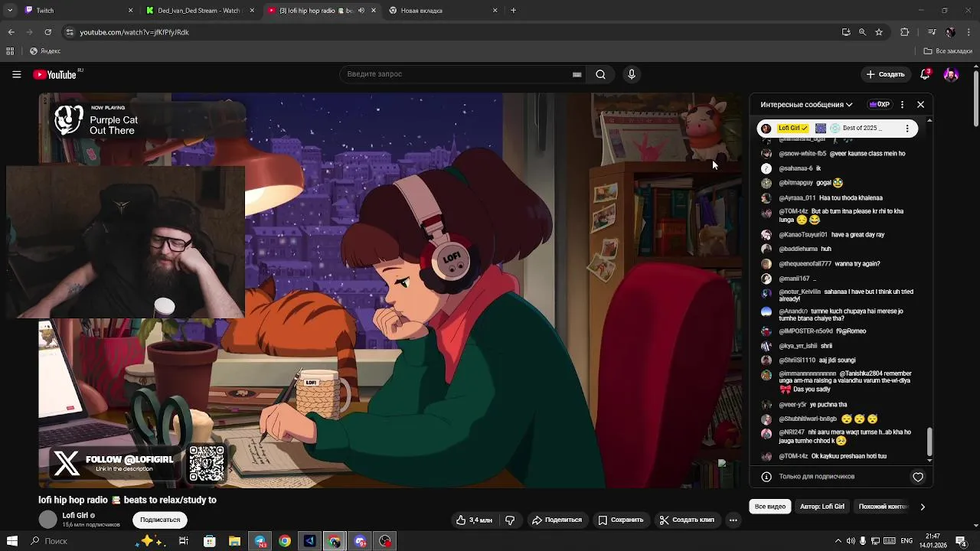Open Windows Start menu

(11, 541)
